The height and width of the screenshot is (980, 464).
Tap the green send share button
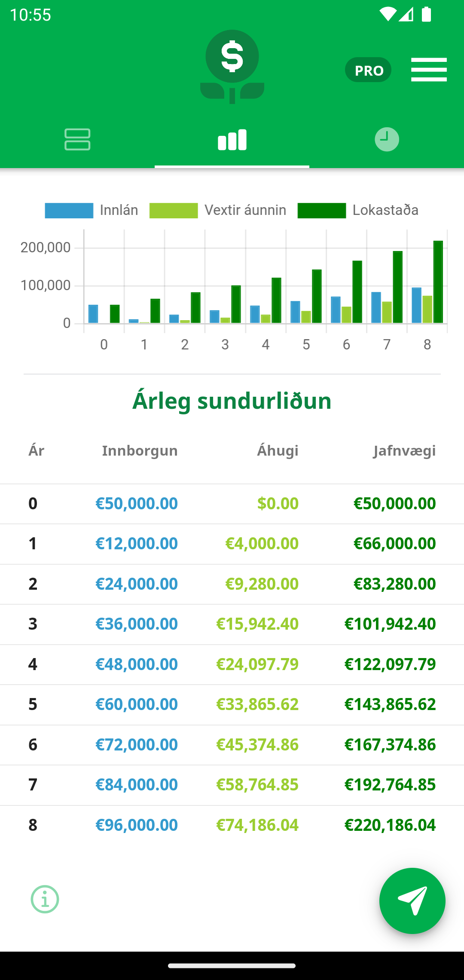[x=412, y=900]
